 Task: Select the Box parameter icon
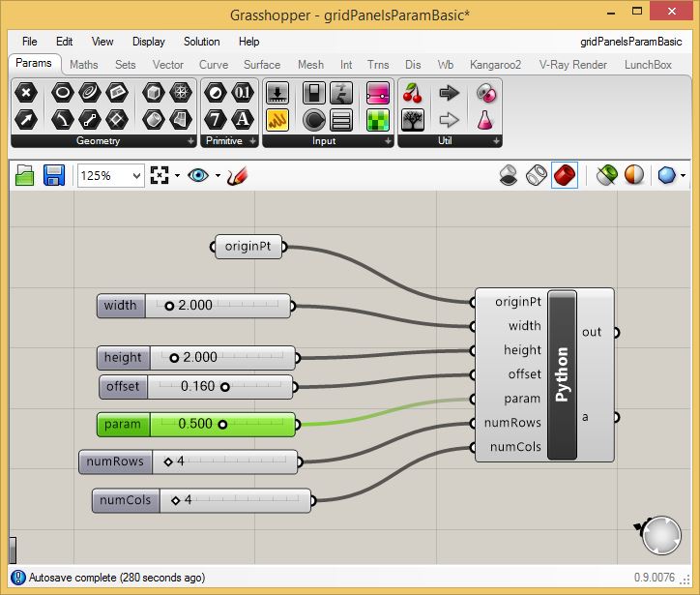click(154, 93)
